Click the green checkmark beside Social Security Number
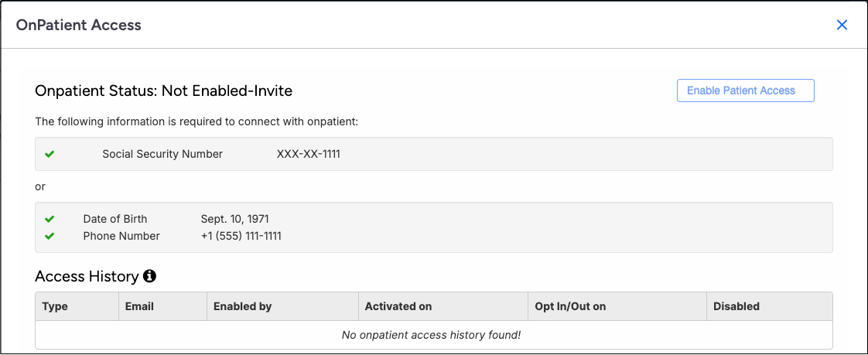Screen dimensions: 868x355 coord(50,154)
